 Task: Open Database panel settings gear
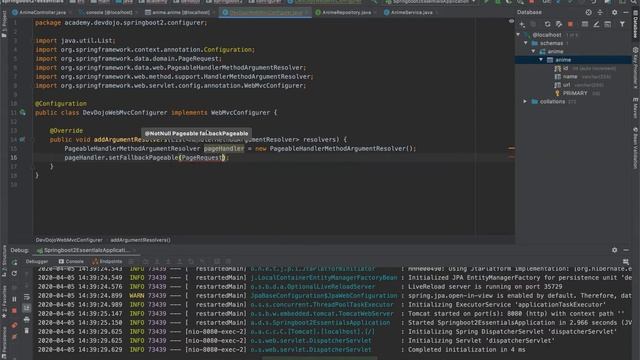click(x=614, y=12)
